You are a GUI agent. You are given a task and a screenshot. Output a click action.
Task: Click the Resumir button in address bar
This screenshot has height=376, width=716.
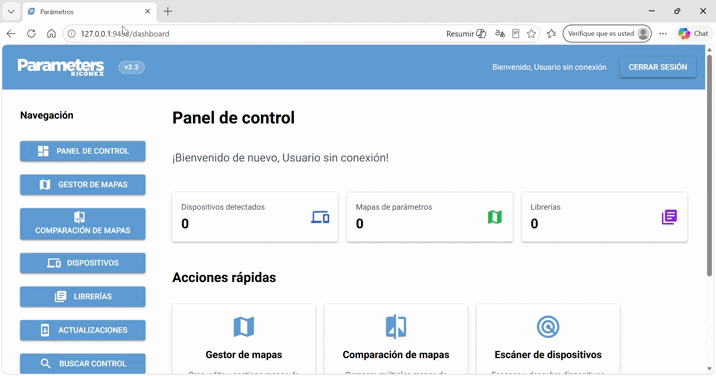click(x=466, y=34)
